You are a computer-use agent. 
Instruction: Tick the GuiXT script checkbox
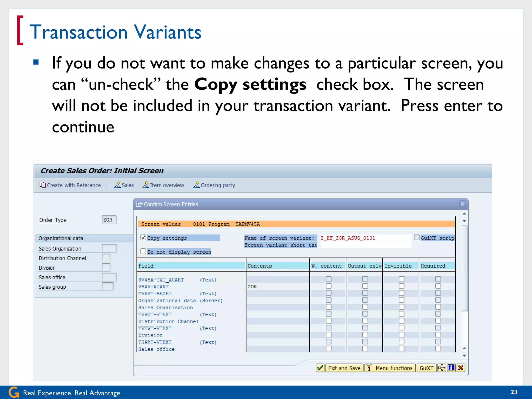tap(417, 237)
